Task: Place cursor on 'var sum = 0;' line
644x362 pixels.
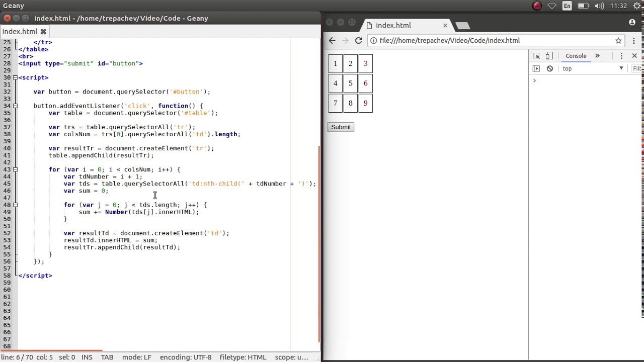Action: [x=86, y=191]
